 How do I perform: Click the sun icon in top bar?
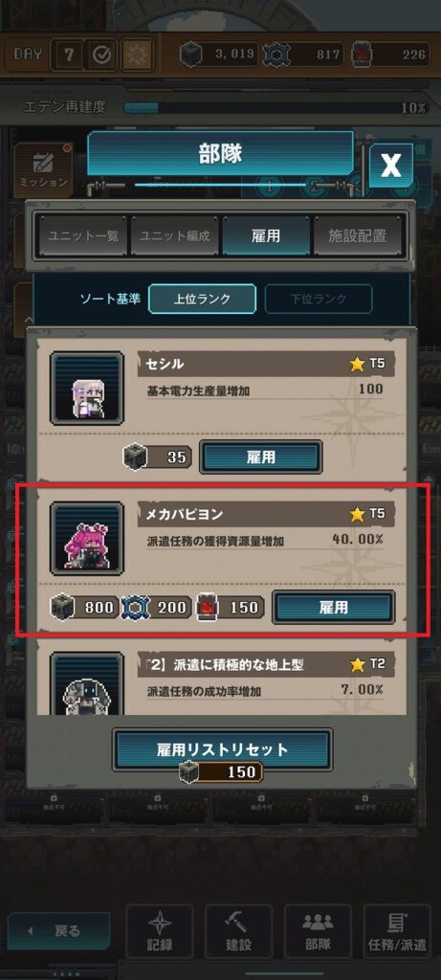pyautogui.click(x=137, y=55)
